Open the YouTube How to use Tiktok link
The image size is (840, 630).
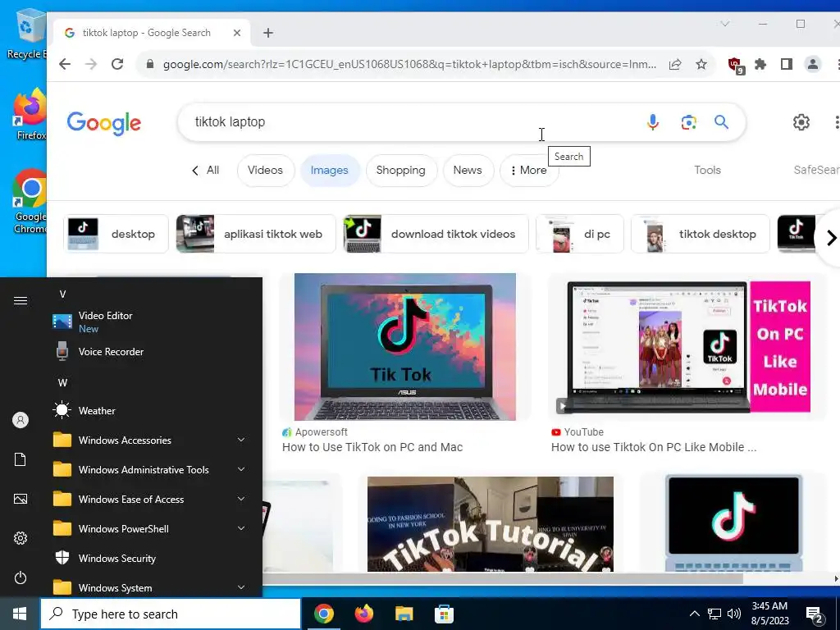pos(654,447)
